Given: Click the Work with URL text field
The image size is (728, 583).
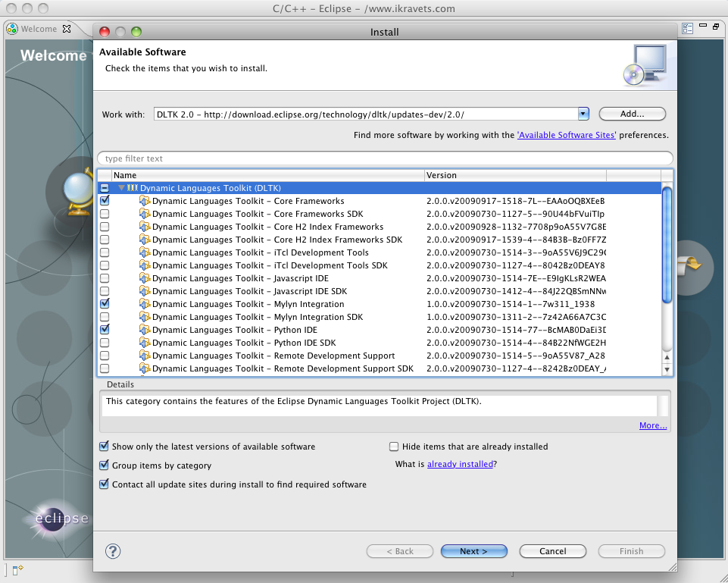Looking at the screenshot, I should pyautogui.click(x=366, y=114).
